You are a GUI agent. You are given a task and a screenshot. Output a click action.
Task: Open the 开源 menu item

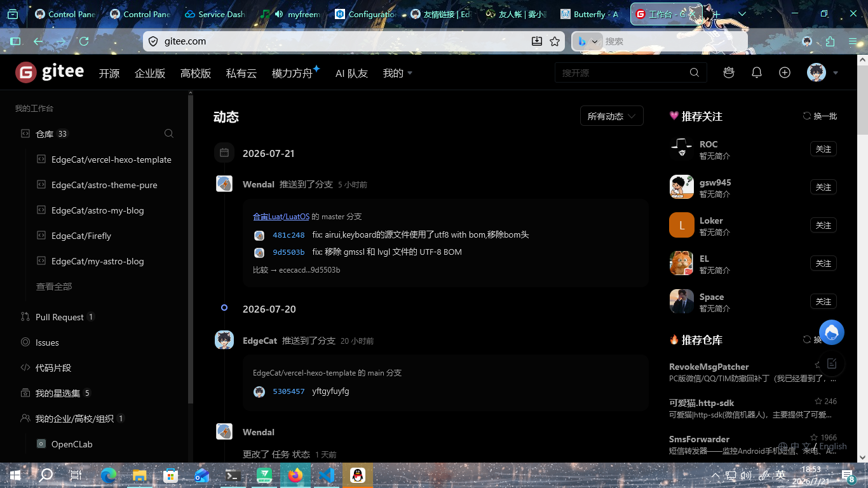[x=109, y=73]
